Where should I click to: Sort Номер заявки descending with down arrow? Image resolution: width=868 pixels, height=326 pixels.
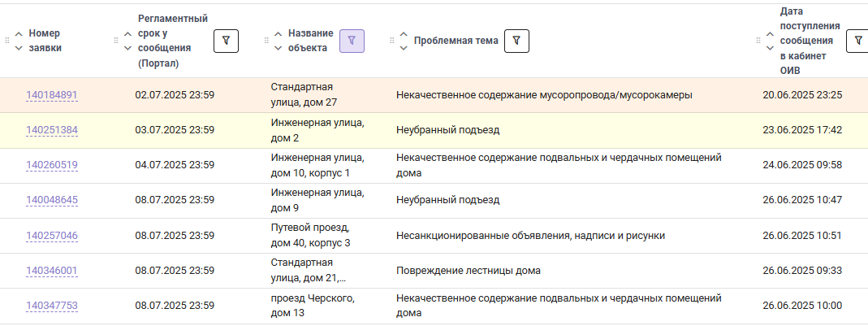[x=18, y=48]
